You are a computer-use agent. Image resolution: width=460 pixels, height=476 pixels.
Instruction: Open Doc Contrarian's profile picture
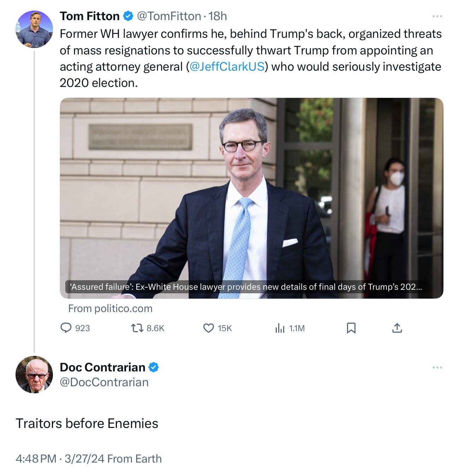(x=34, y=374)
